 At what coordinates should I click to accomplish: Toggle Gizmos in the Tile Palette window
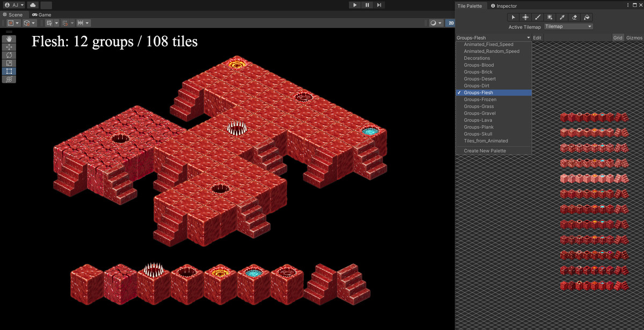(634, 37)
